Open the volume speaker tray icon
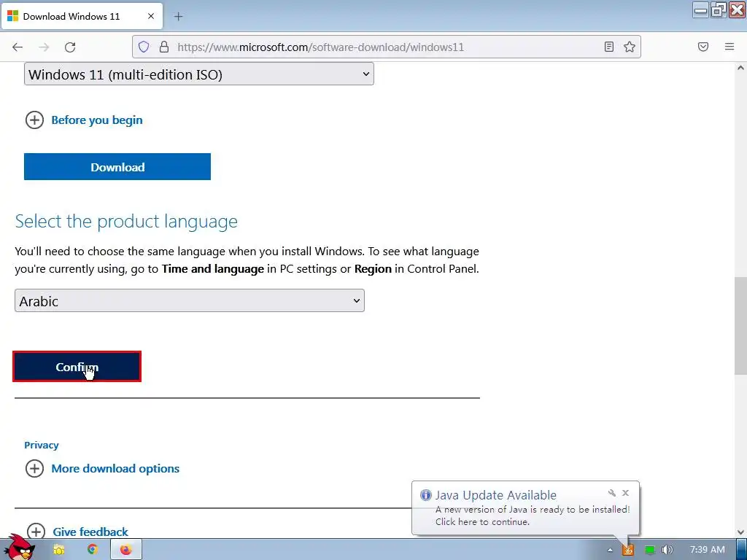This screenshot has width=747, height=560. 667,550
